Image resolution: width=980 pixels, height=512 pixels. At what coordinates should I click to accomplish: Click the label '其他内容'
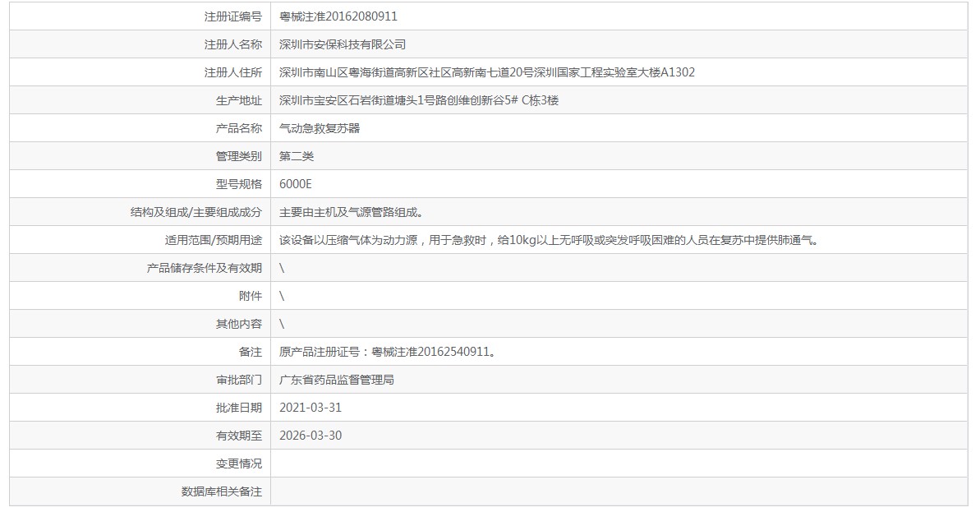239,324
